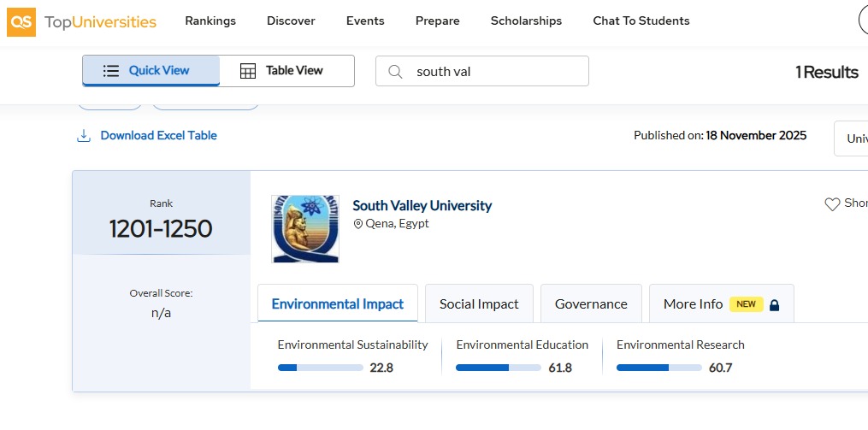The height and width of the screenshot is (430, 868).
Task: Select the Governance tab
Action: coord(591,304)
